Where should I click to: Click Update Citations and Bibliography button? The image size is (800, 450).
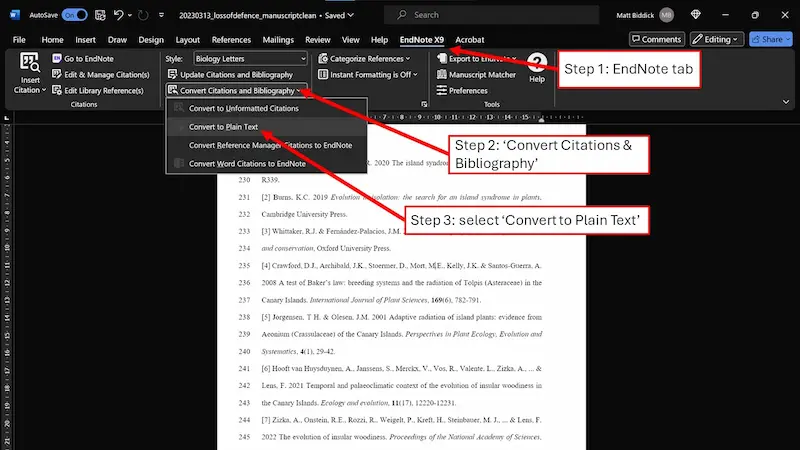[x=230, y=74]
